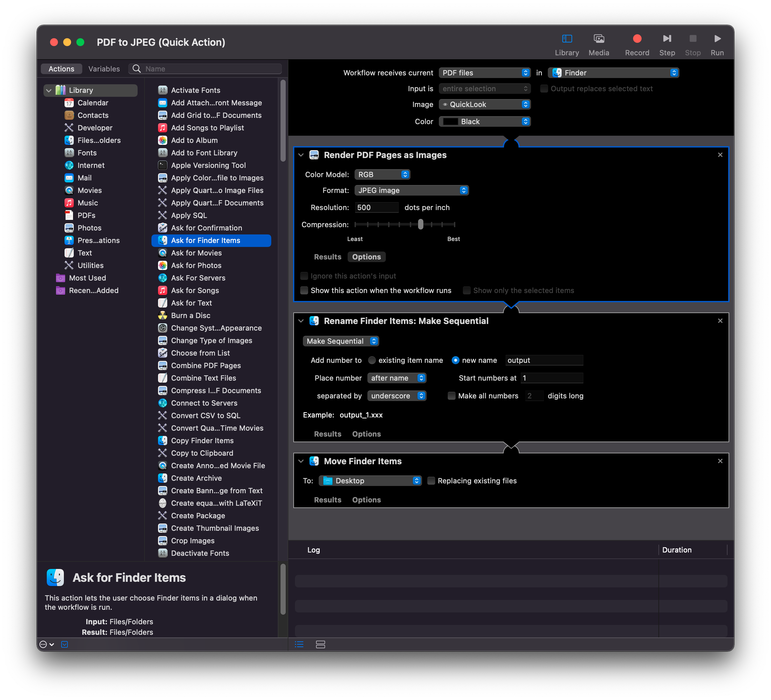Open the Make Sequential dropdown
This screenshot has width=771, height=700.
[x=341, y=341]
